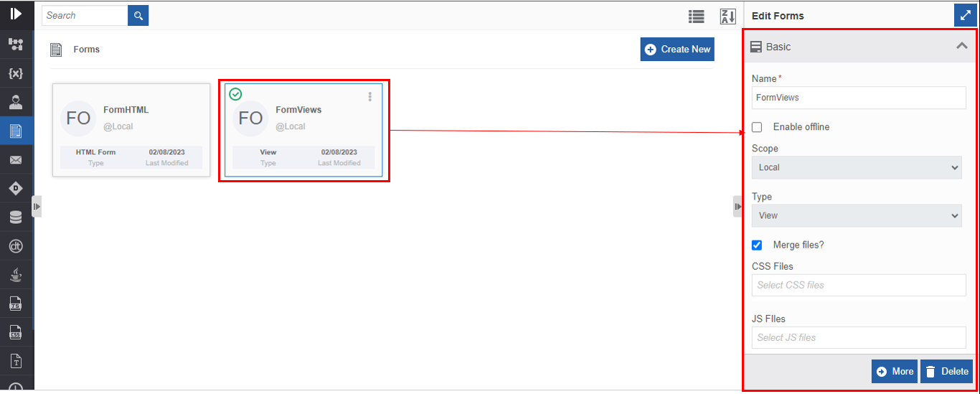
Task: Click the app logo at sidebar top
Action: 16,14
